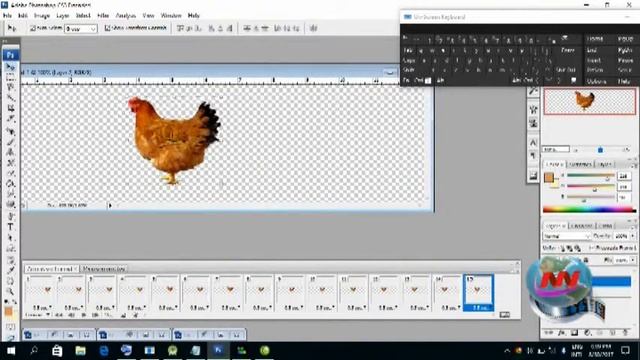
Task: Select the Quick Selection tool
Action: pos(11,98)
